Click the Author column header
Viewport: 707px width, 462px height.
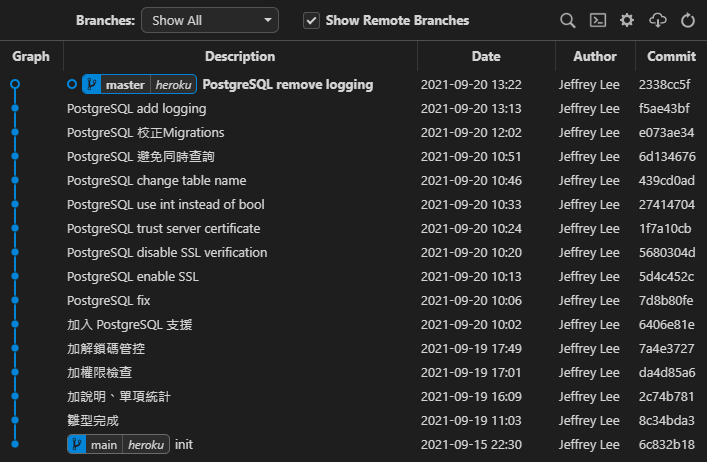pyautogui.click(x=593, y=56)
